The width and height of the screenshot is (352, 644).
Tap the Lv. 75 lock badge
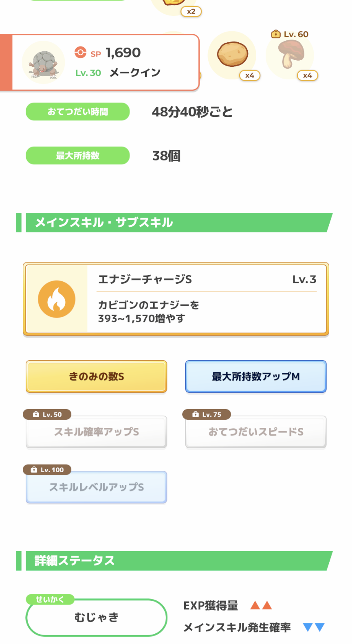click(207, 414)
